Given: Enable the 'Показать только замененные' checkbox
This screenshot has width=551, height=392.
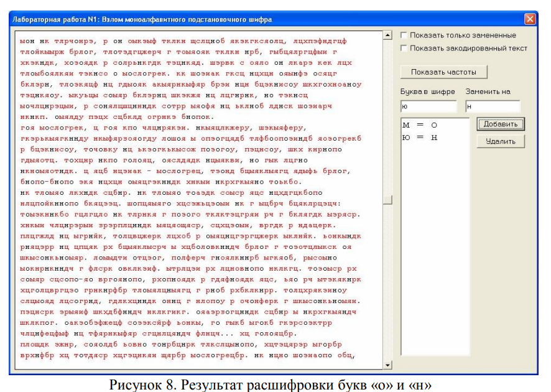Looking at the screenshot, I should tap(405, 35).
